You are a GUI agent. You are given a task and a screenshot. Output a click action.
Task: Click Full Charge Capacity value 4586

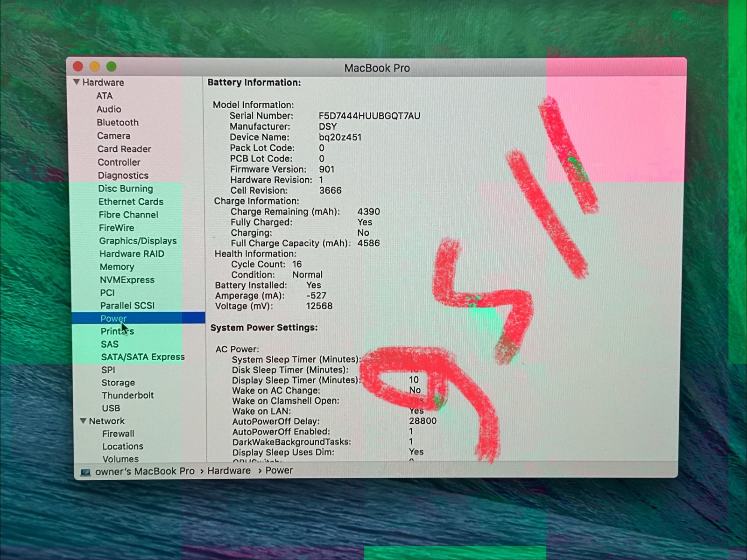click(369, 243)
